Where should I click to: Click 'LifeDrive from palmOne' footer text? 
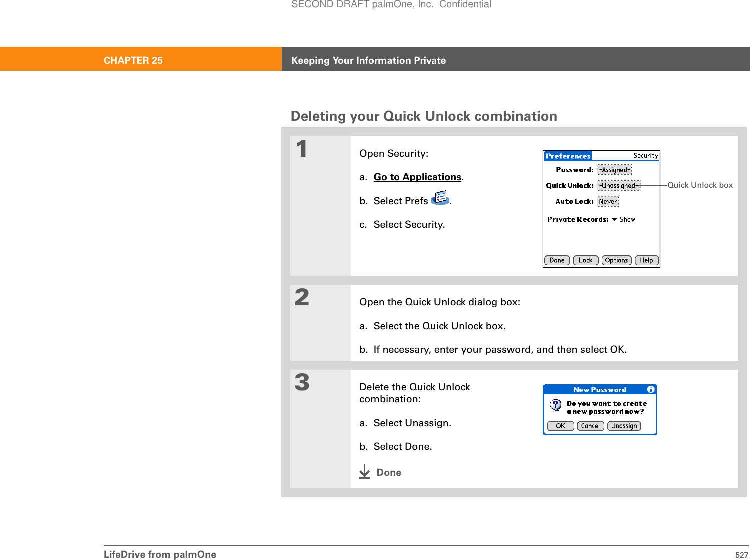click(x=160, y=554)
